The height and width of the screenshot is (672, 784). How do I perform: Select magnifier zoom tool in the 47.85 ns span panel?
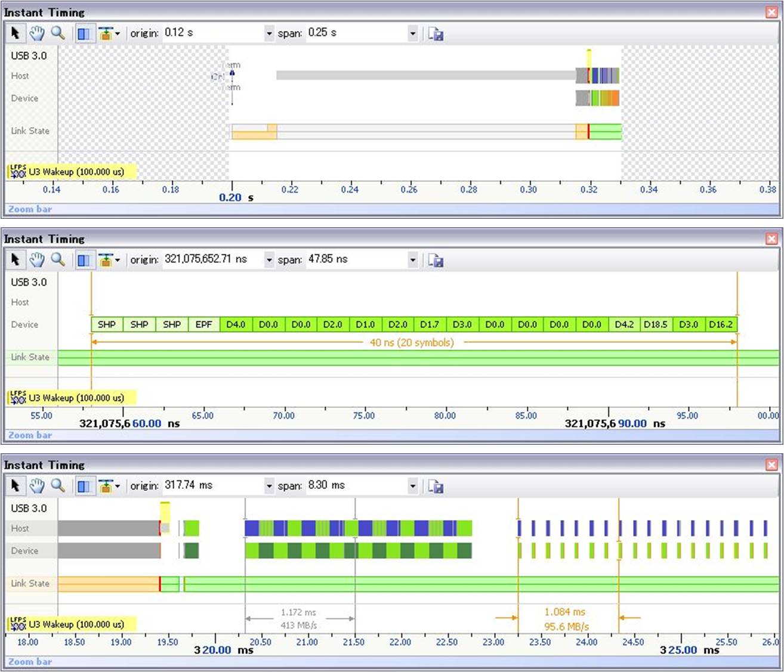58,259
